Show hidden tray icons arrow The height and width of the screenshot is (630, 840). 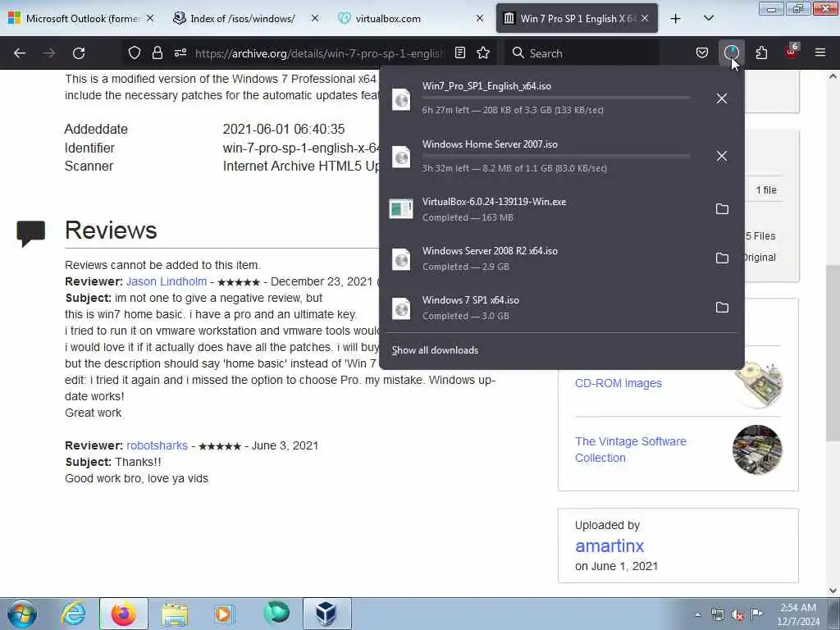click(697, 614)
